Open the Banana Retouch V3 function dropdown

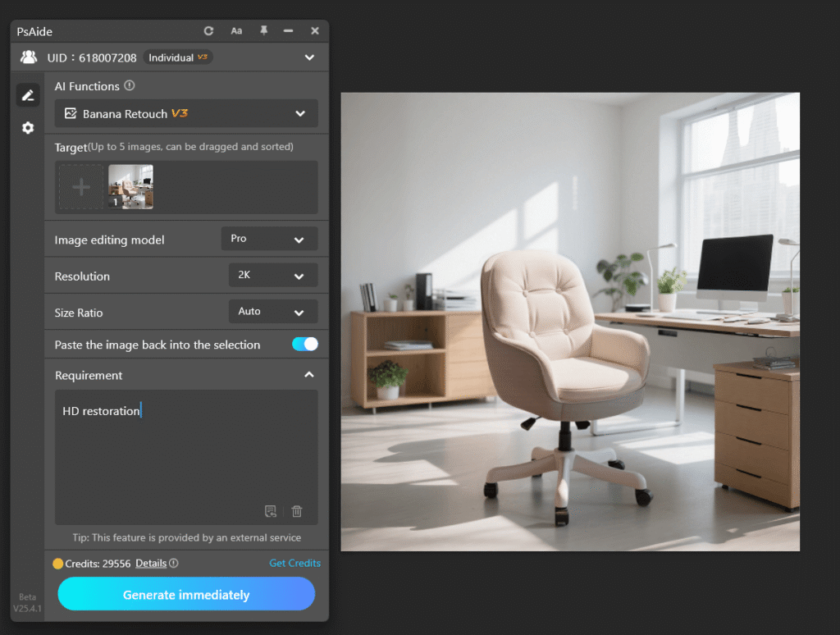pyautogui.click(x=186, y=113)
